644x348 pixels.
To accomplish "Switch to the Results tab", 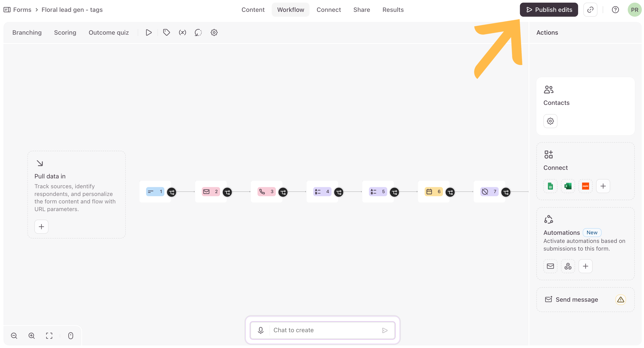I will click(x=393, y=10).
